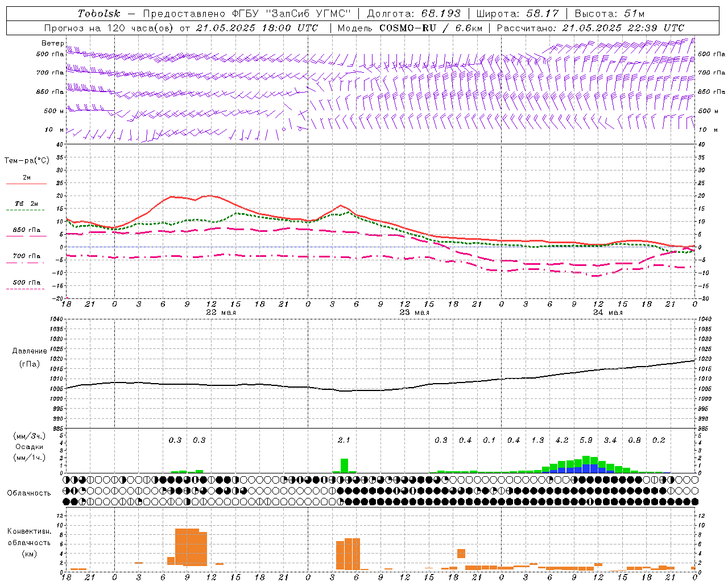Click the "Предоставлено ФГБУ ЗапСиб УГМС" provider text
Viewport: 728px width, 582px height.
(247, 13)
